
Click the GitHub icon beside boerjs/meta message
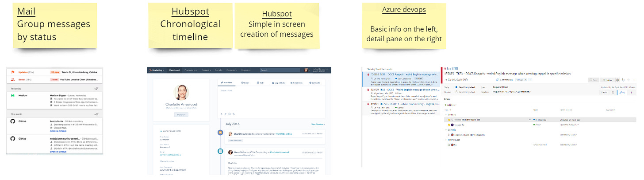[13, 121]
